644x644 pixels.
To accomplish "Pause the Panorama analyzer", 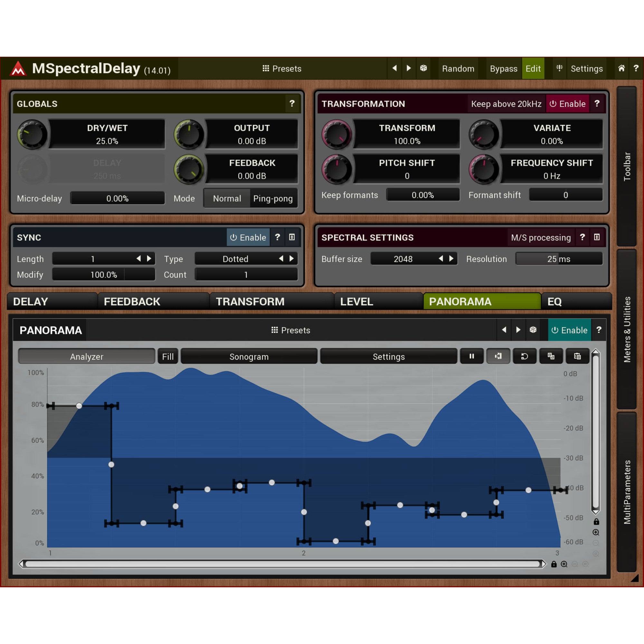I will coord(472,356).
